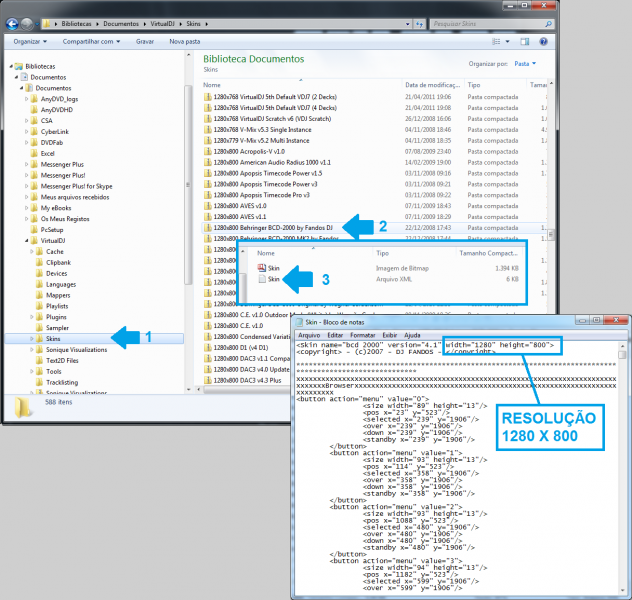Select 1280x800 D1 (v4 D1) file
Viewport: 632px width, 600px height.
(x=241, y=347)
